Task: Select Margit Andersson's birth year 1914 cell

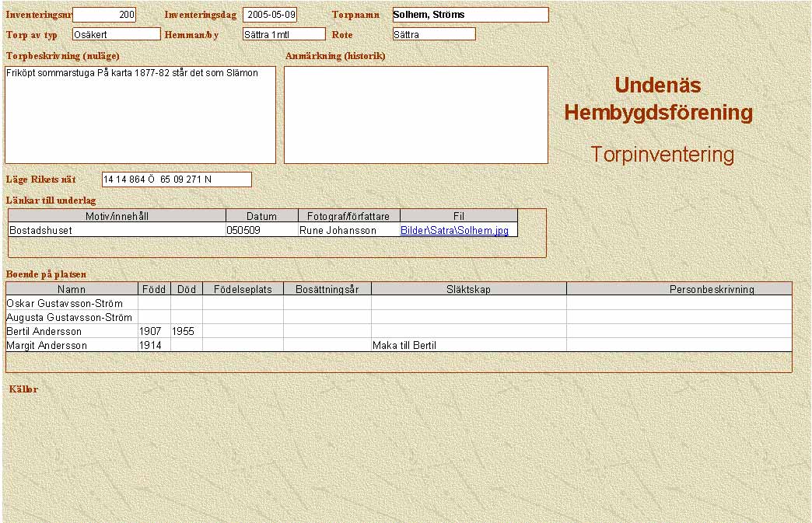Action: coord(154,346)
